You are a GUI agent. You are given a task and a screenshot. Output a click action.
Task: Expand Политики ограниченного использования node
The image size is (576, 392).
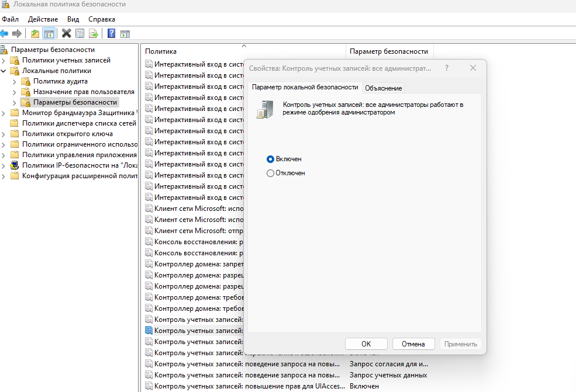4,145
